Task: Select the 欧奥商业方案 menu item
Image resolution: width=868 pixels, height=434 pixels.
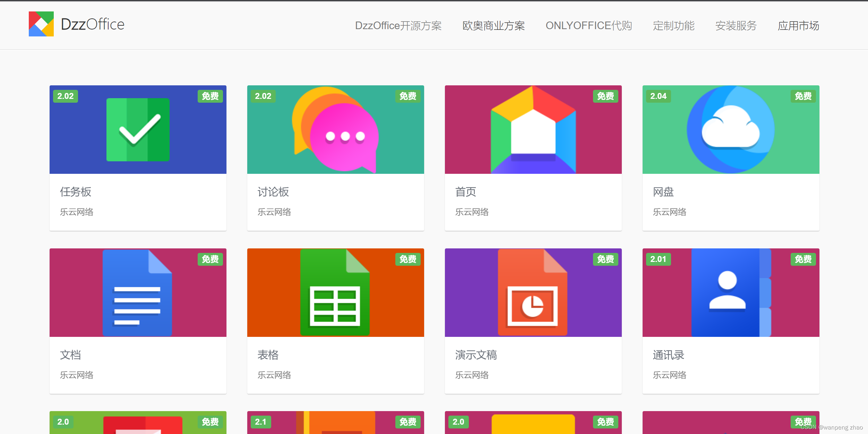Action: click(x=493, y=25)
